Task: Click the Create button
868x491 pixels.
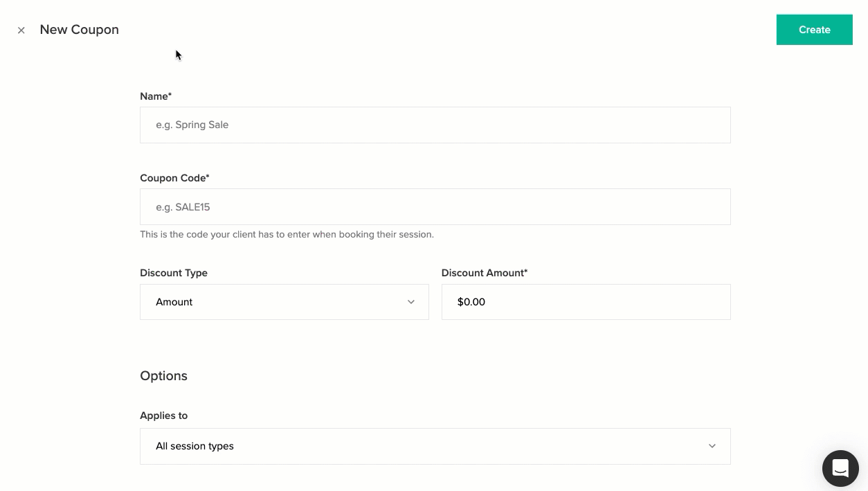Action: (x=814, y=30)
